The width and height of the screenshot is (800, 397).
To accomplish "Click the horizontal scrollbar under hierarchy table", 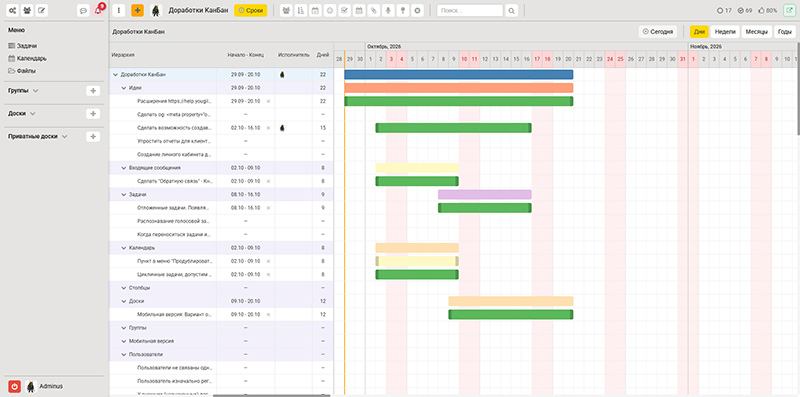I will 271,395.
